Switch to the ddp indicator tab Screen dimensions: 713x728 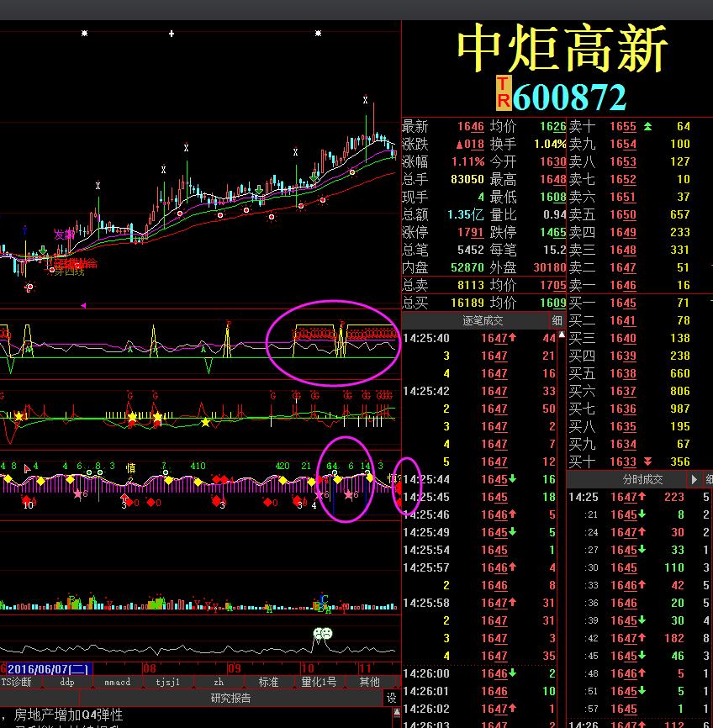click(67, 682)
